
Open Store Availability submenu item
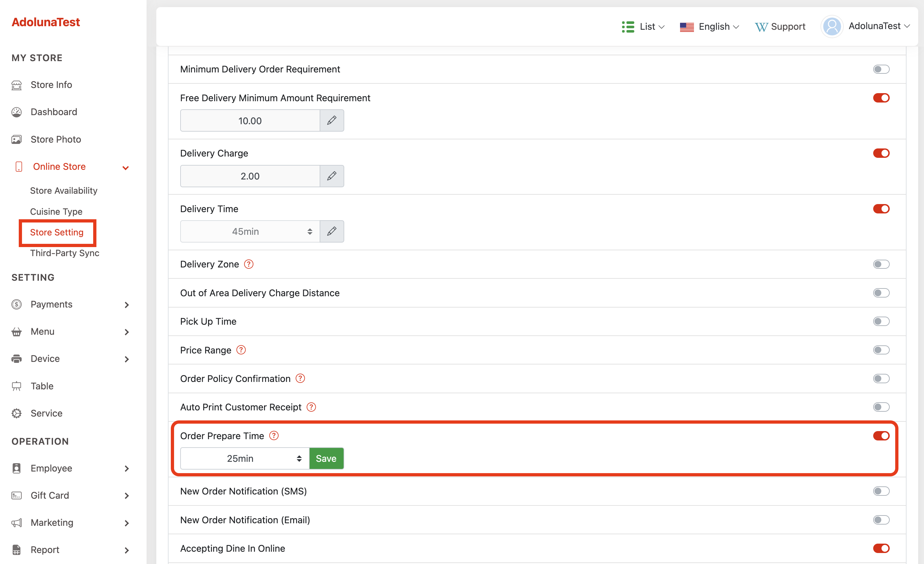point(64,190)
